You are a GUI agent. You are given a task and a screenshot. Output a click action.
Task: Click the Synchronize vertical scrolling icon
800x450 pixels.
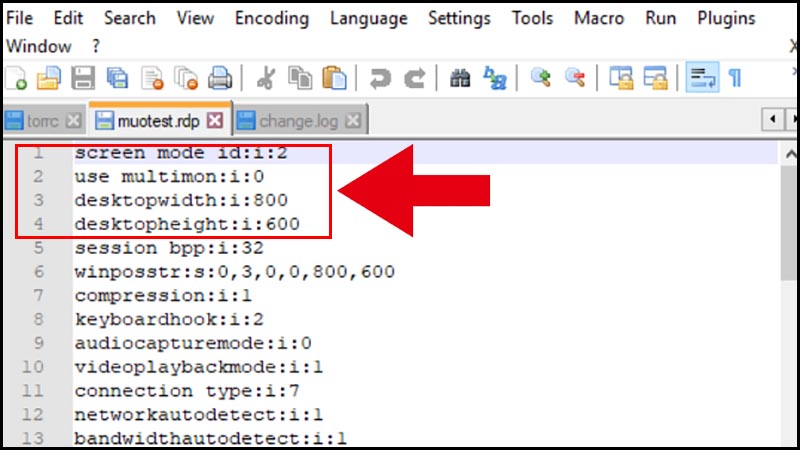click(621, 79)
